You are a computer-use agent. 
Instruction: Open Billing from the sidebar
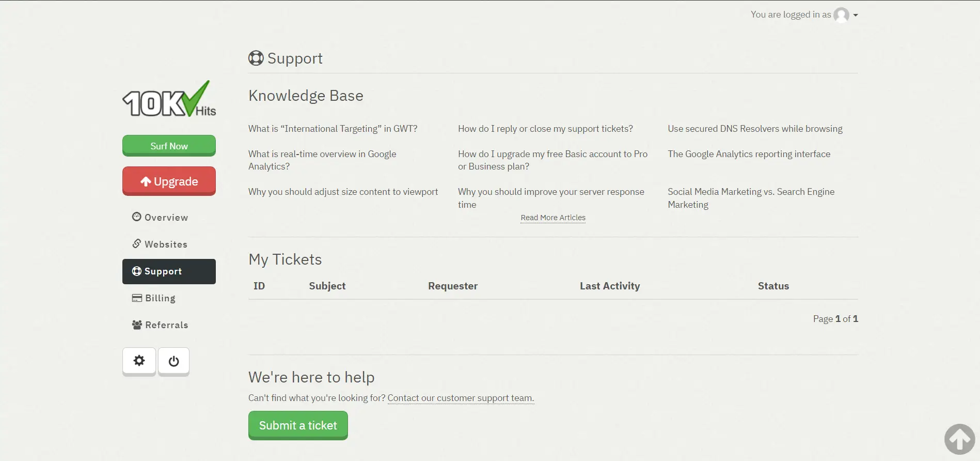[x=154, y=298]
